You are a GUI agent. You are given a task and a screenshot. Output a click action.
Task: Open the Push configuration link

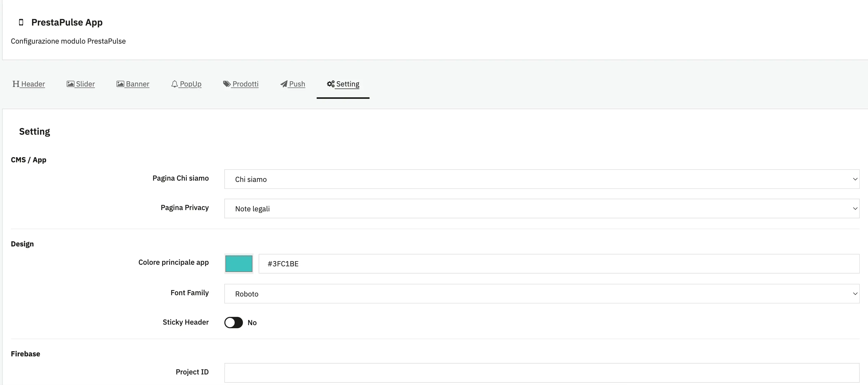point(297,84)
